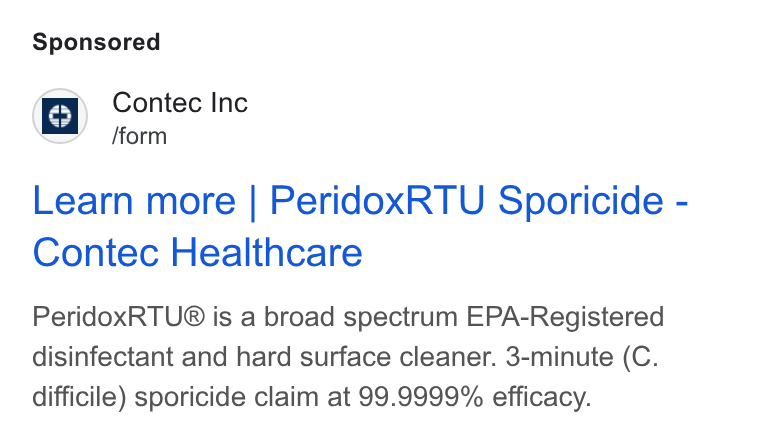
Task: Click the "EPA-Registered" text in the description
Action: [565, 318]
